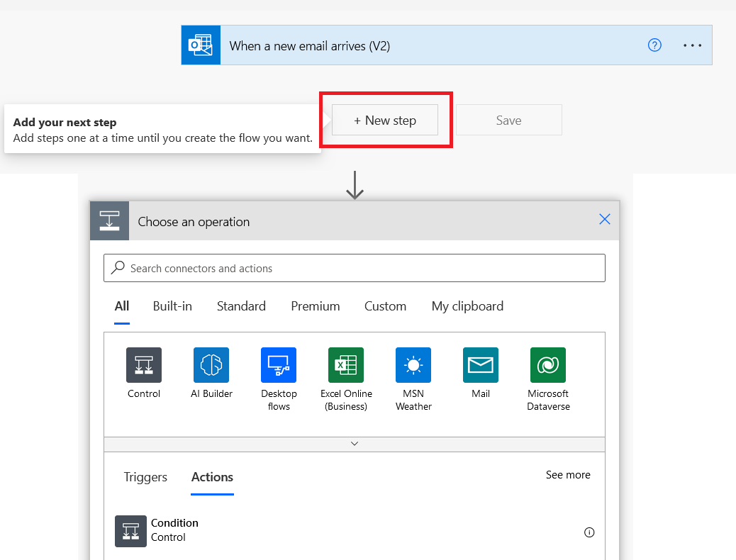Choose the Mail connector

[481, 365]
